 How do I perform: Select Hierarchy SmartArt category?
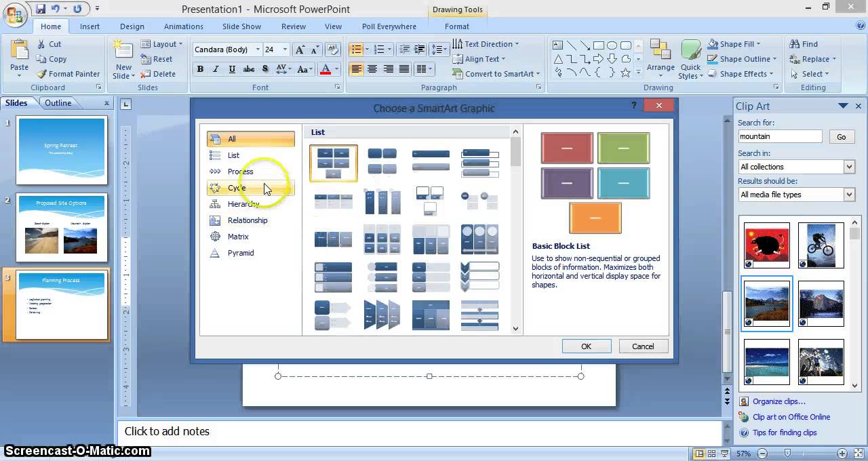pos(250,204)
